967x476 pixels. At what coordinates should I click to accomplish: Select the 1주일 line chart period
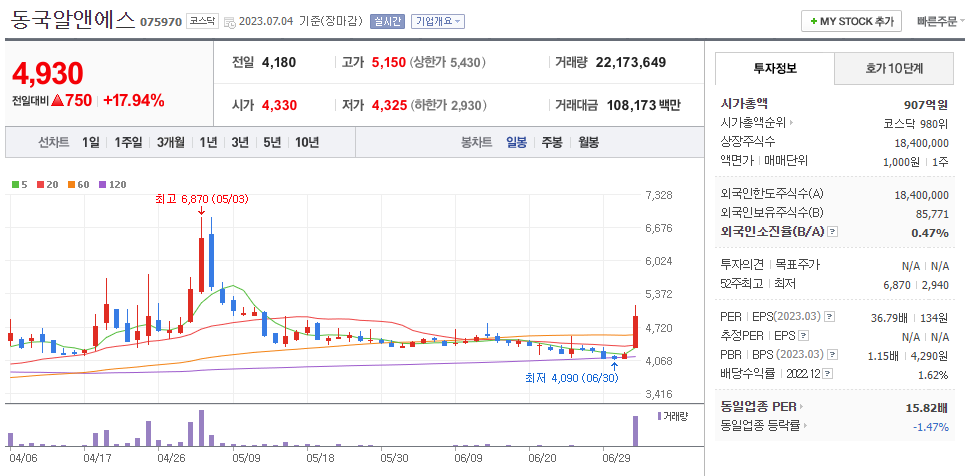click(128, 142)
